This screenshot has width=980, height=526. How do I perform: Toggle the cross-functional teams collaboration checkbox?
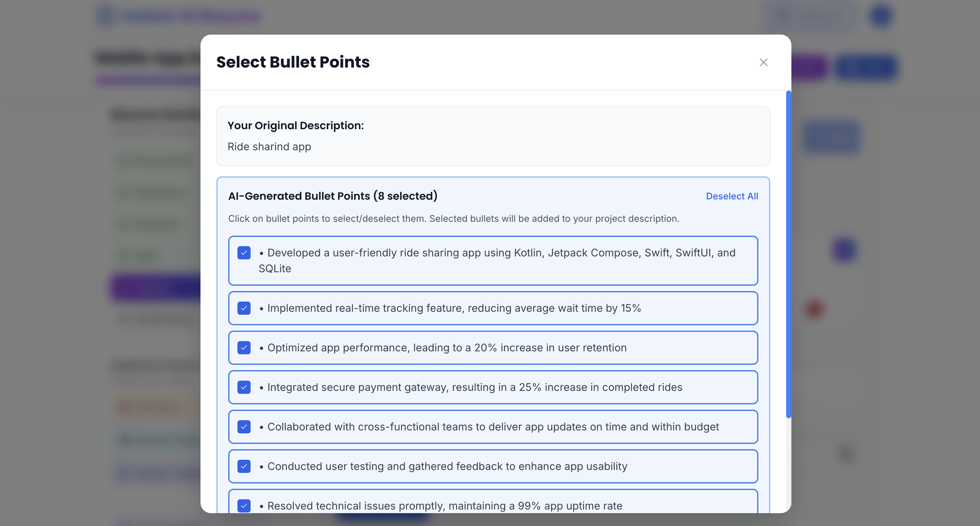[244, 427]
